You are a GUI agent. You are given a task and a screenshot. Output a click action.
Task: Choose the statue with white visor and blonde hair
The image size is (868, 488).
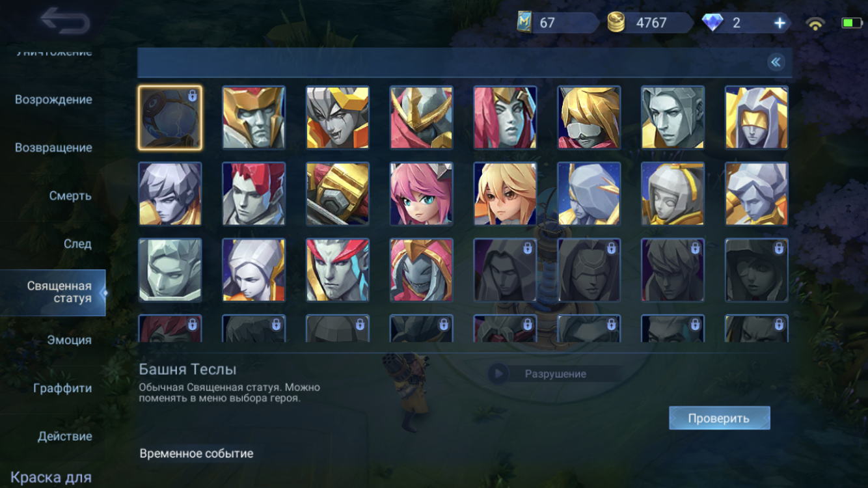(x=589, y=118)
